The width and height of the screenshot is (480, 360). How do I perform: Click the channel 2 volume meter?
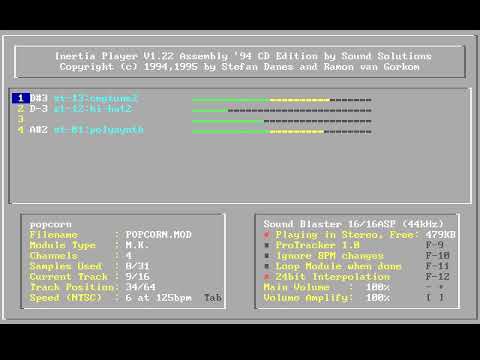(282, 110)
